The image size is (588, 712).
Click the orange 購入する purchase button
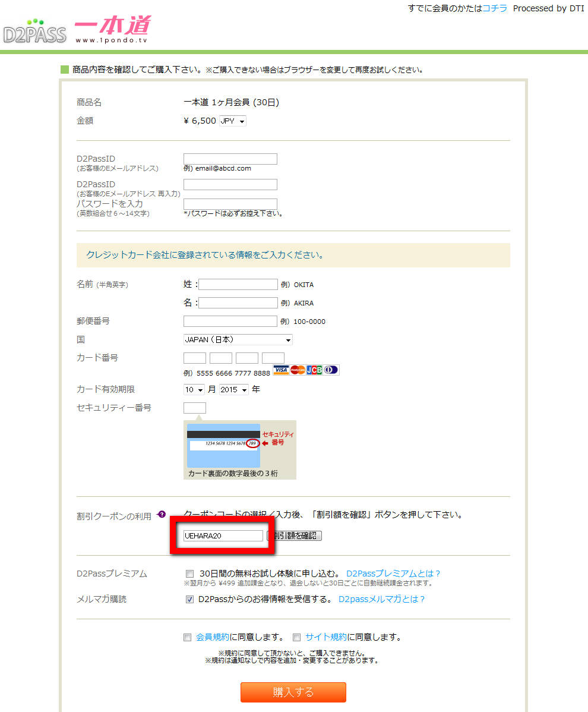tap(293, 692)
